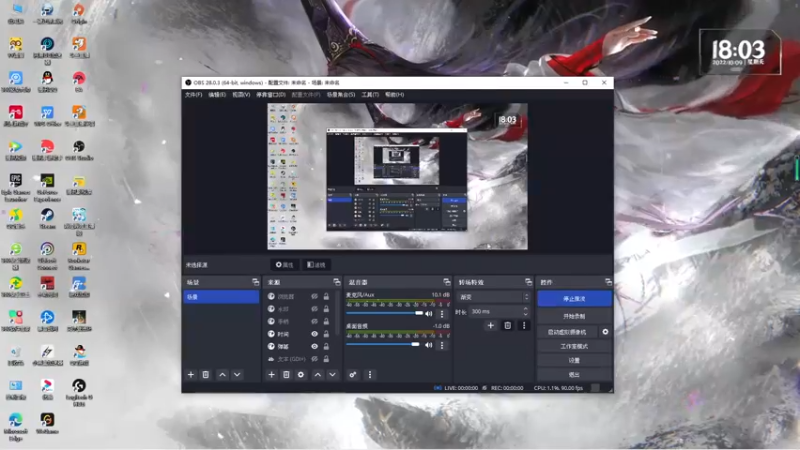Viewport: 800px width, 450px height.
Task: Open the 编辑(E) menu
Action: click(x=217, y=95)
